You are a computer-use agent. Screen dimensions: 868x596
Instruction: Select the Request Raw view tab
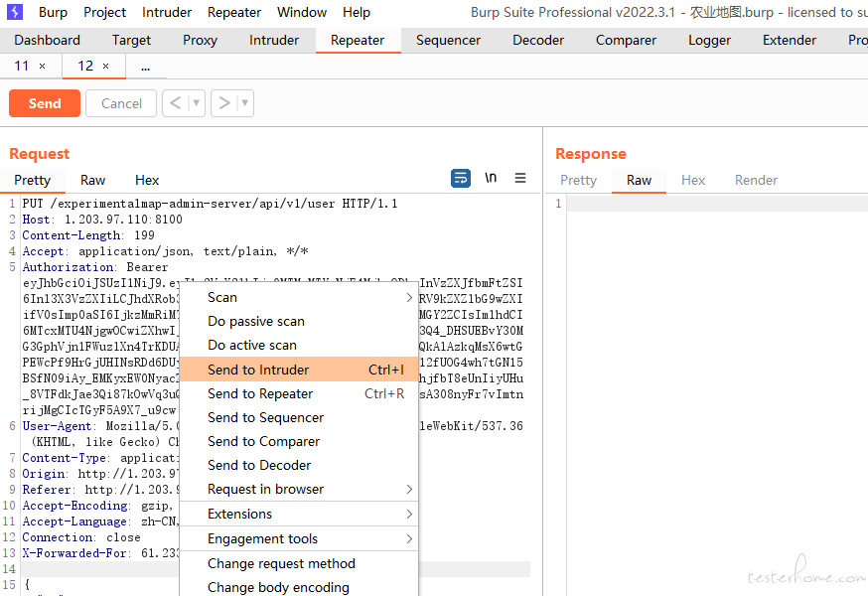click(x=92, y=180)
